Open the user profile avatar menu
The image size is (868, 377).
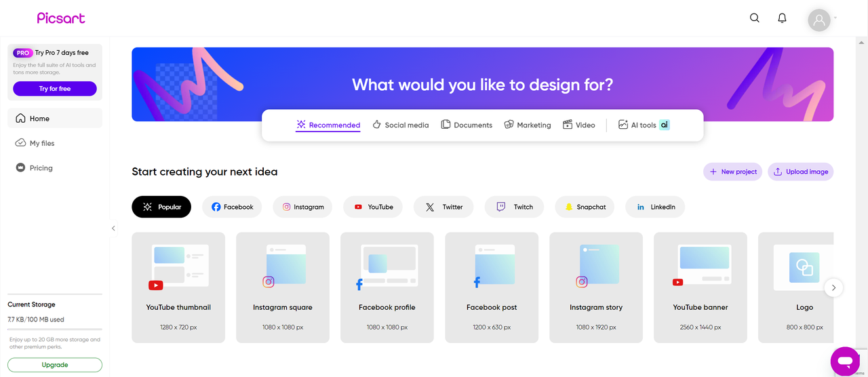pos(819,20)
